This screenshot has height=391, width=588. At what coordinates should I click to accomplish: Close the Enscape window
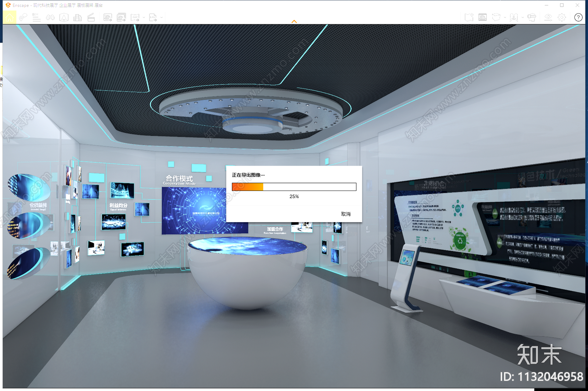pyautogui.click(x=577, y=5)
